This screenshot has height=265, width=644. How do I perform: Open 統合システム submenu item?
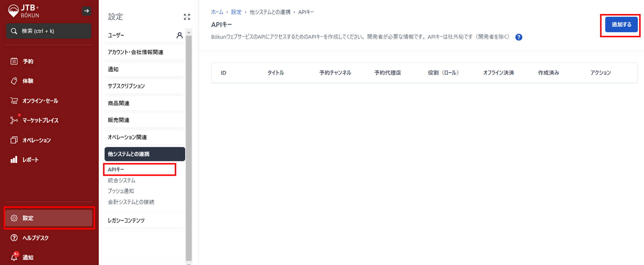(122, 180)
